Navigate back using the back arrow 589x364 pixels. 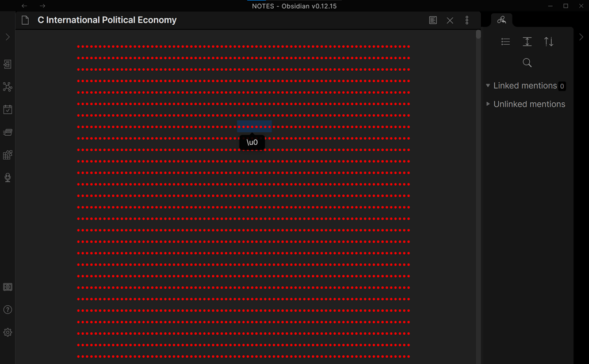pyautogui.click(x=24, y=6)
